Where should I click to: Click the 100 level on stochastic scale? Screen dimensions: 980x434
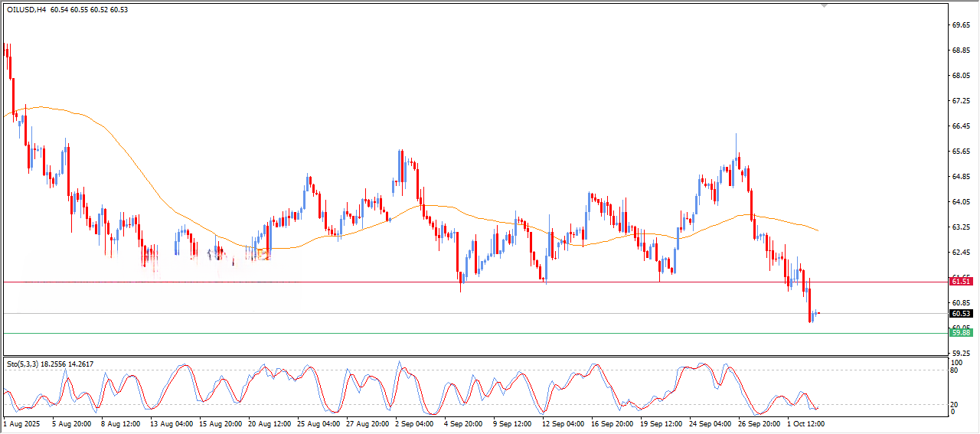956,362
